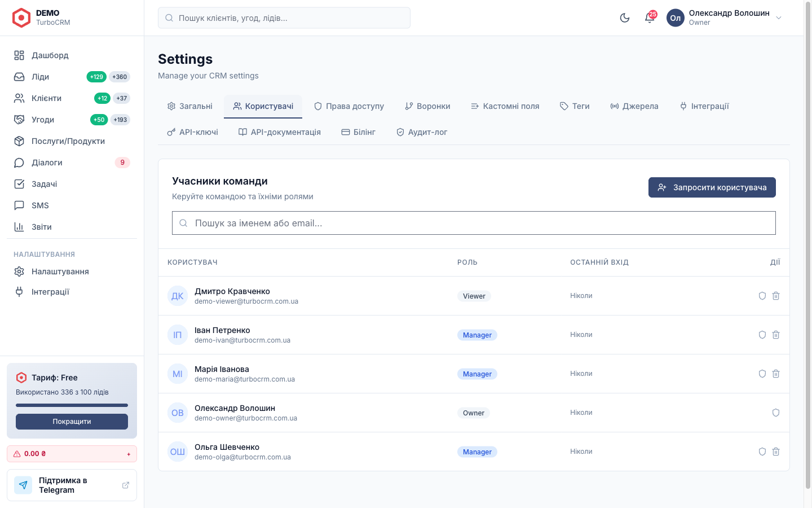The height and width of the screenshot is (508, 812).
Task: Click the 0.00 ₴ balance bar
Action: click(x=72, y=454)
